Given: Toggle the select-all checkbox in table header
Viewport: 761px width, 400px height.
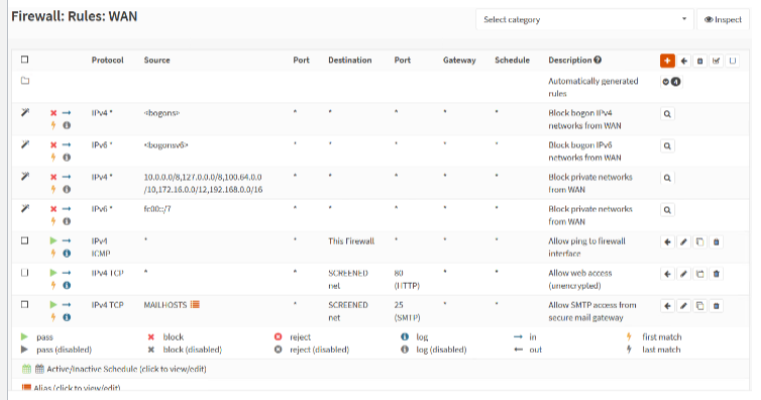Looking at the screenshot, I should coord(25,60).
